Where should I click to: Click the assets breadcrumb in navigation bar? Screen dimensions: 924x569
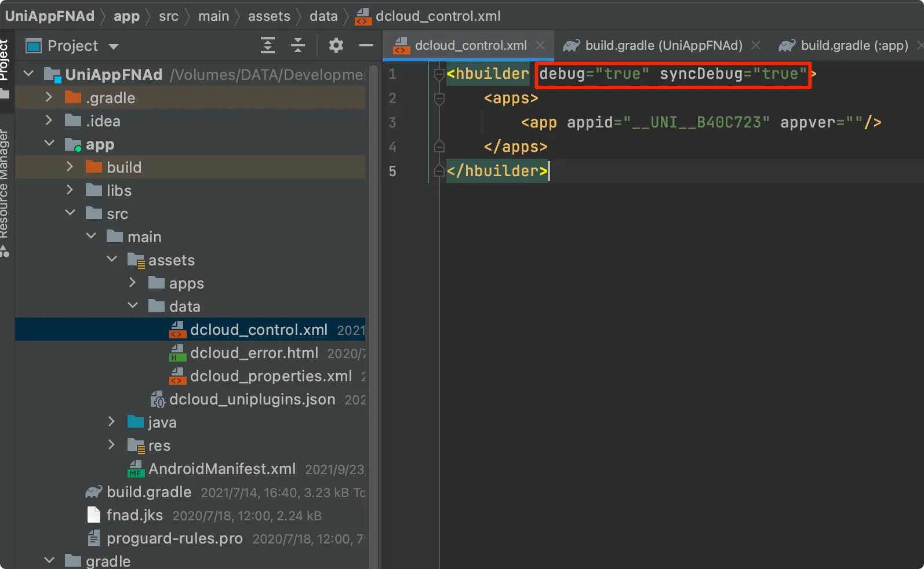(269, 16)
